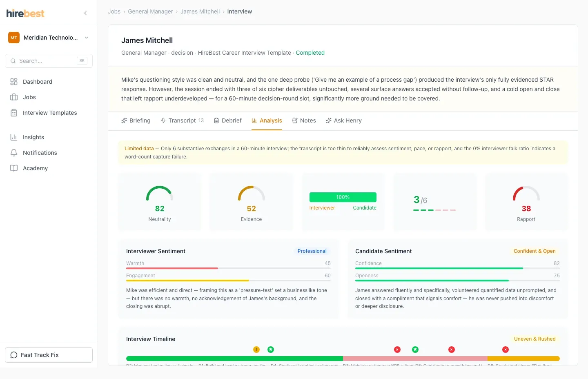Open the Meridian Technologies workspace dropdown
The width and height of the screenshot is (588, 379).
point(49,38)
